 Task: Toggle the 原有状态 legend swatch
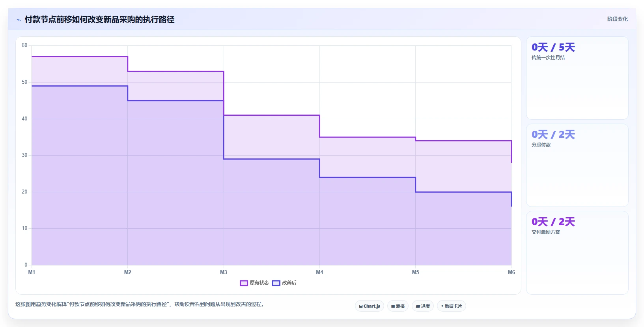click(244, 283)
